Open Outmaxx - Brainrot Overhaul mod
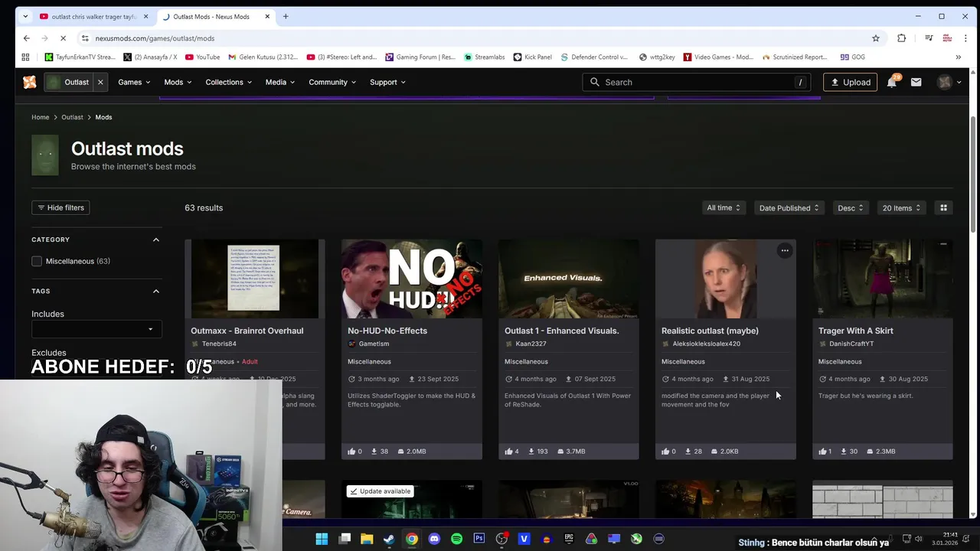Viewport: 980px width, 551px height. pyautogui.click(x=247, y=331)
